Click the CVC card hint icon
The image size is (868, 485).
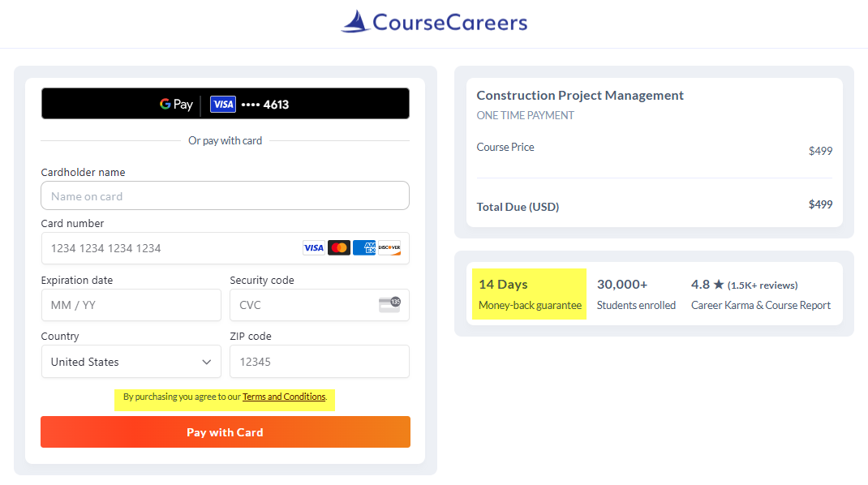click(389, 305)
